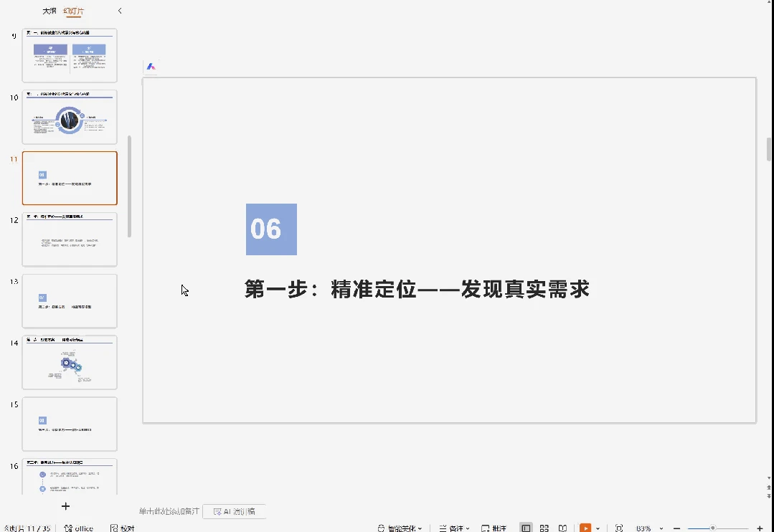Viewport: 774px width, 532px height.
Task: Select slide 16 thumbnail
Action: tap(70, 476)
